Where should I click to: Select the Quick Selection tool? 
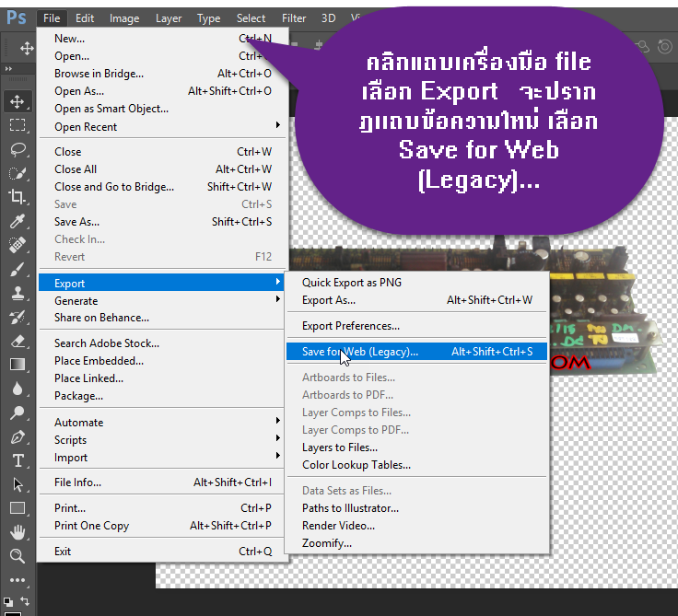pos(18,173)
